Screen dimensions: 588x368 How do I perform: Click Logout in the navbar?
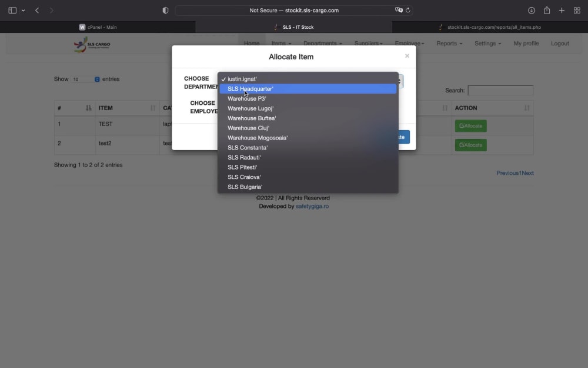point(560,44)
